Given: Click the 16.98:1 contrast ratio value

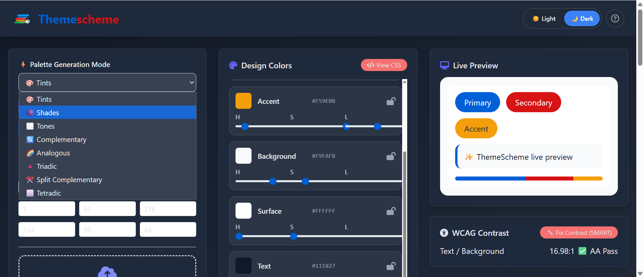Looking at the screenshot, I should [562, 251].
